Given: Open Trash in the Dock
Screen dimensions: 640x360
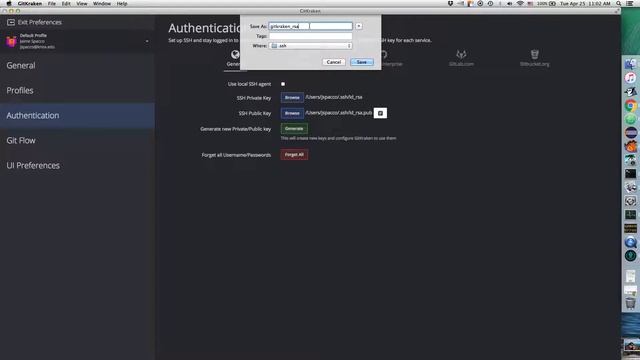Looking at the screenshot, I should pyautogui.click(x=631, y=303).
